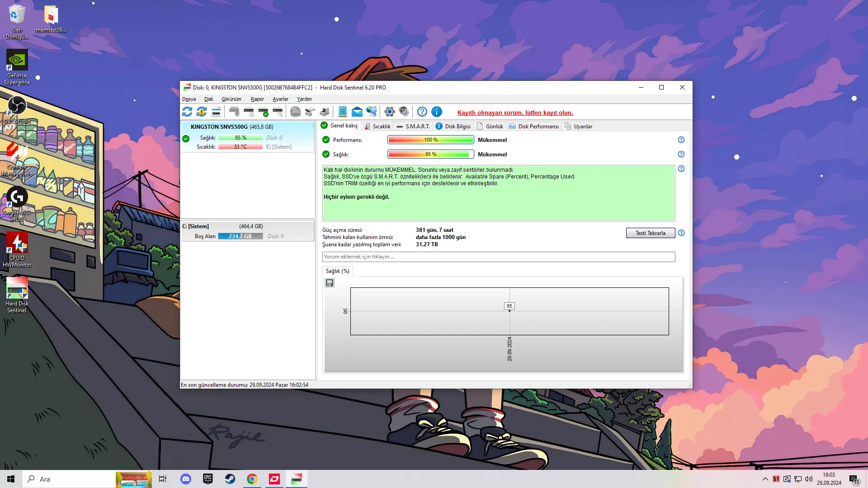Open the notepad report toolbar icon
This screenshot has height=488, width=868.
(x=342, y=112)
